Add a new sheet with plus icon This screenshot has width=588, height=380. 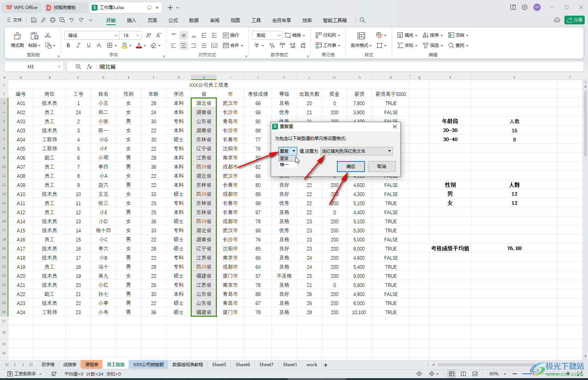326,365
